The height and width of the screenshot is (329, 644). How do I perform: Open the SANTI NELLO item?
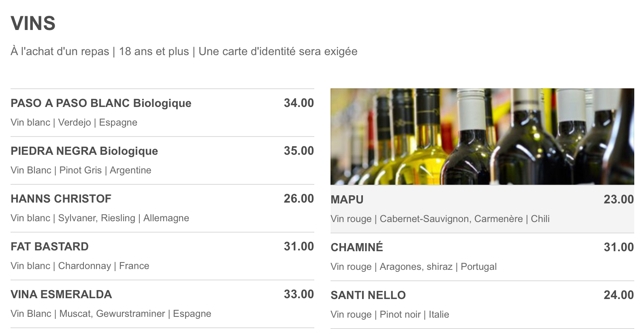pos(482,305)
